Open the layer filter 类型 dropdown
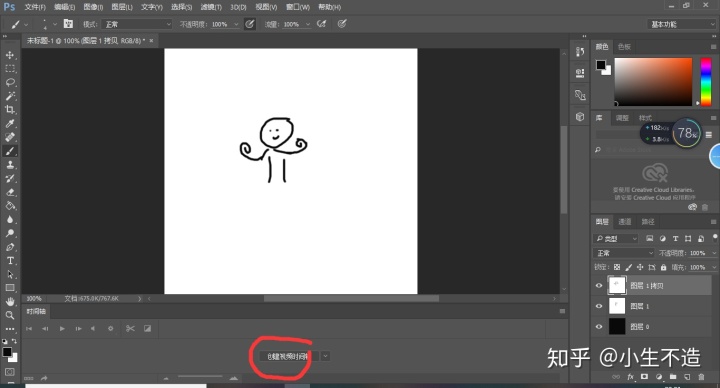The width and height of the screenshot is (720, 388). (x=615, y=238)
